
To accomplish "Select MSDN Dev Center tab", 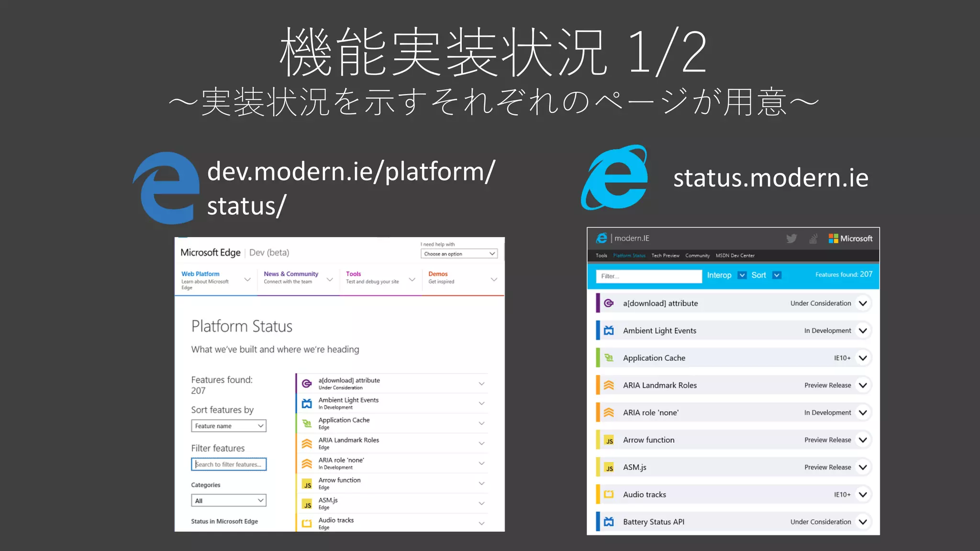I will tap(735, 255).
